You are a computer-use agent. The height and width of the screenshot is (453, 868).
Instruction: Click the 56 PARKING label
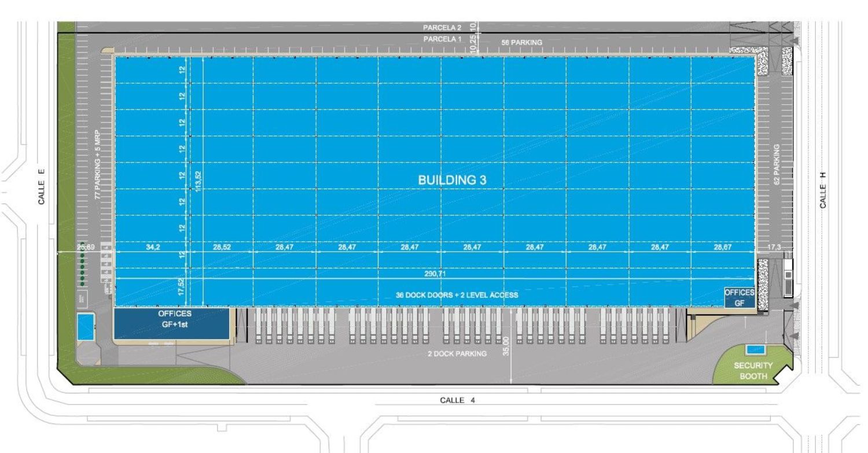(522, 42)
